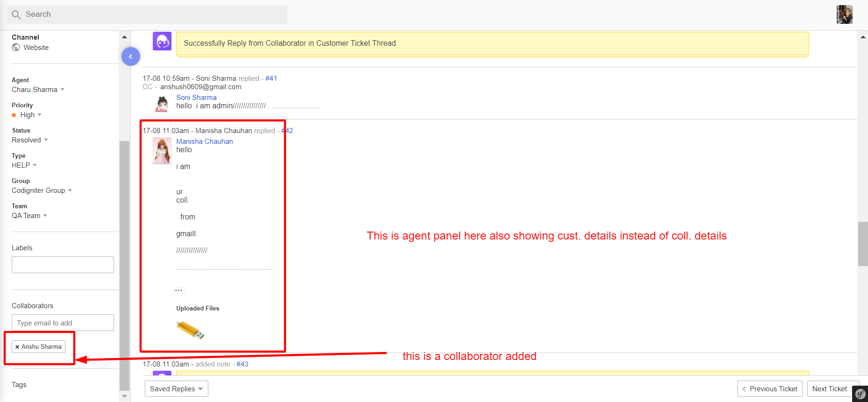Open note link #43
Image resolution: width=868 pixels, height=402 pixels.
pos(242,364)
